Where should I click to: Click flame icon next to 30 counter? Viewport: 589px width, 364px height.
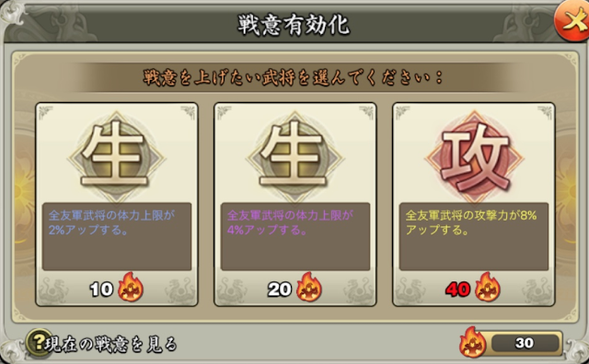tap(472, 342)
